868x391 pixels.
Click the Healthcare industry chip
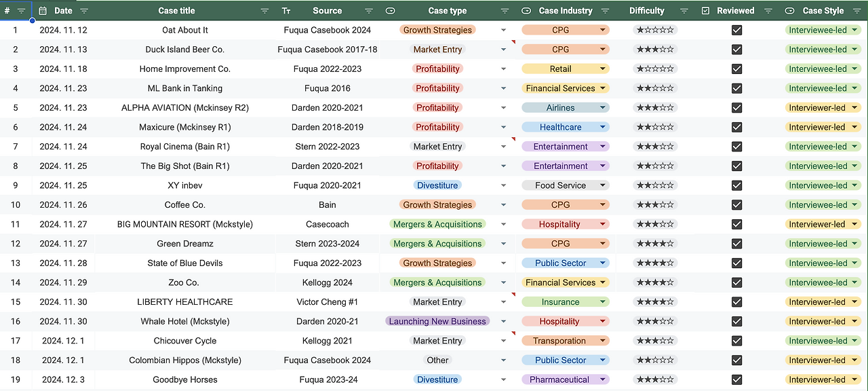pyautogui.click(x=561, y=127)
